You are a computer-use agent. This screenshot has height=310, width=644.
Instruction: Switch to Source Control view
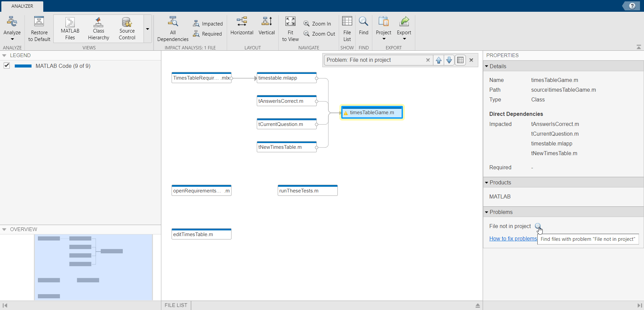(127, 29)
